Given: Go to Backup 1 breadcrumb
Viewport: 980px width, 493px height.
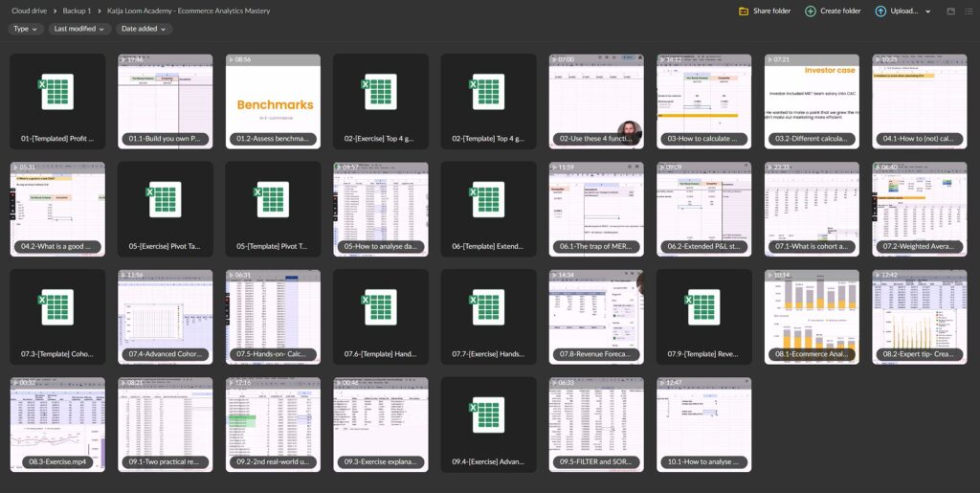Looking at the screenshot, I should (77, 11).
